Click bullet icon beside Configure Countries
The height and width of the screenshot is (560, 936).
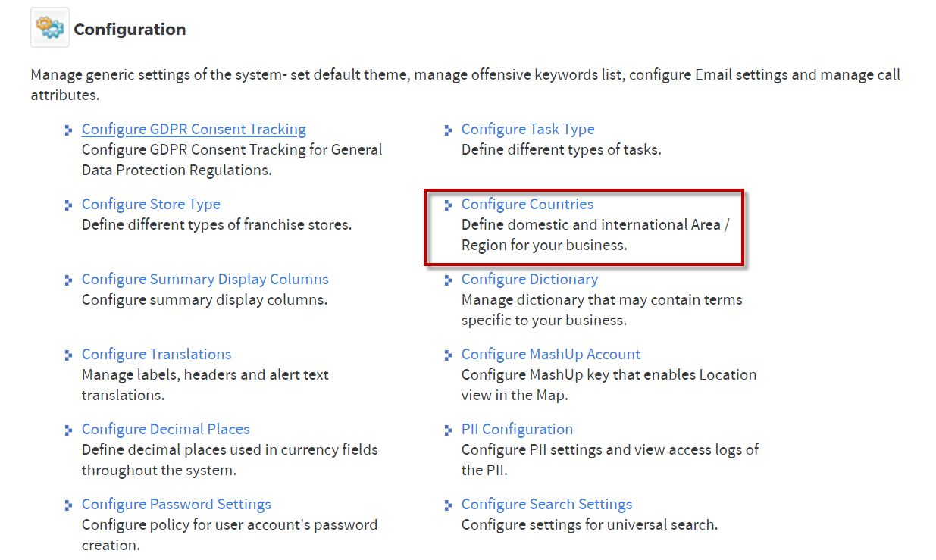449,205
